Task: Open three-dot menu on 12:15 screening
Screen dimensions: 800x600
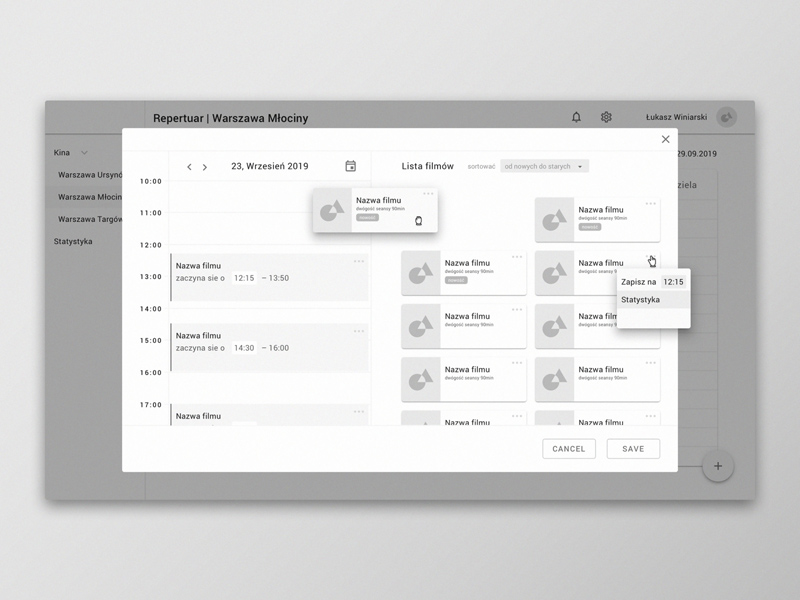Action: click(359, 262)
